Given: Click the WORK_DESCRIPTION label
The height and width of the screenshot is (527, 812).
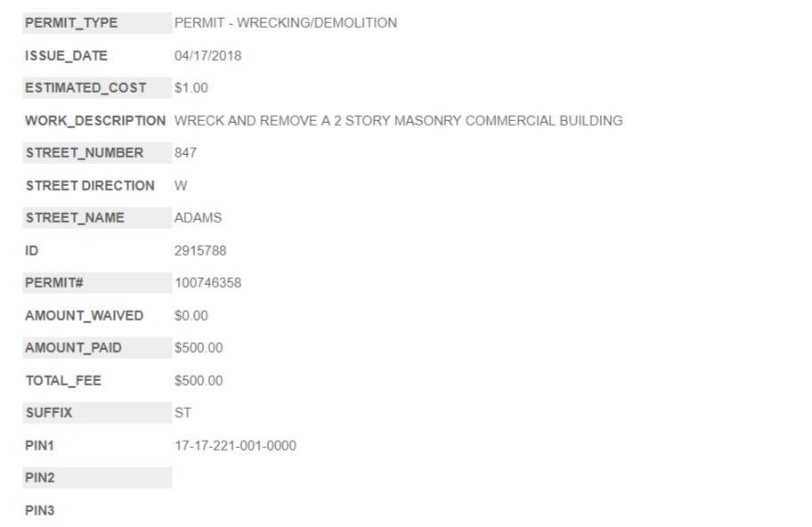Looking at the screenshot, I should 95,120.
